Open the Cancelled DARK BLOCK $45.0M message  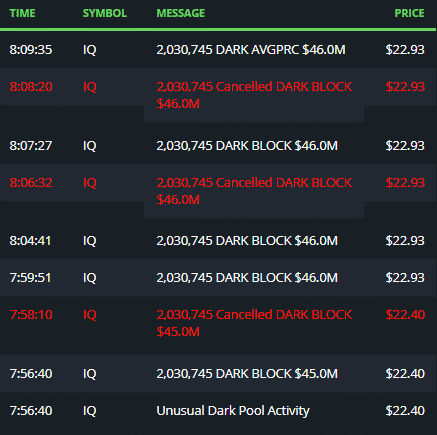tap(254, 323)
